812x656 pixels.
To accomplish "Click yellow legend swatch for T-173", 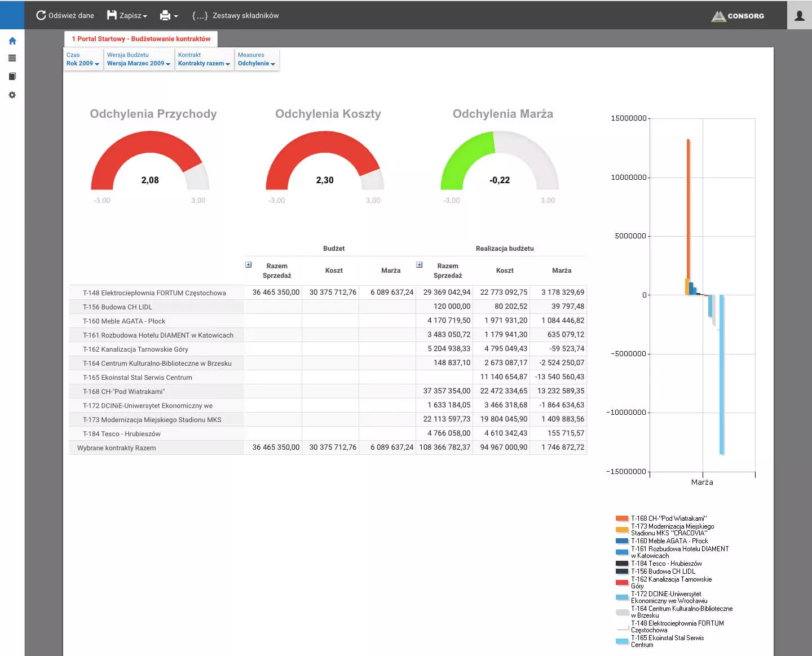I will (x=622, y=530).
